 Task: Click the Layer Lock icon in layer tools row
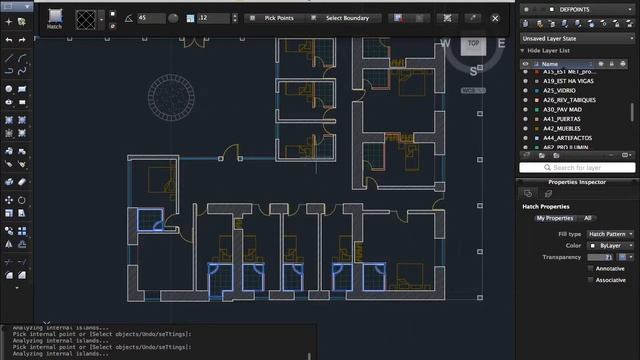click(617, 24)
